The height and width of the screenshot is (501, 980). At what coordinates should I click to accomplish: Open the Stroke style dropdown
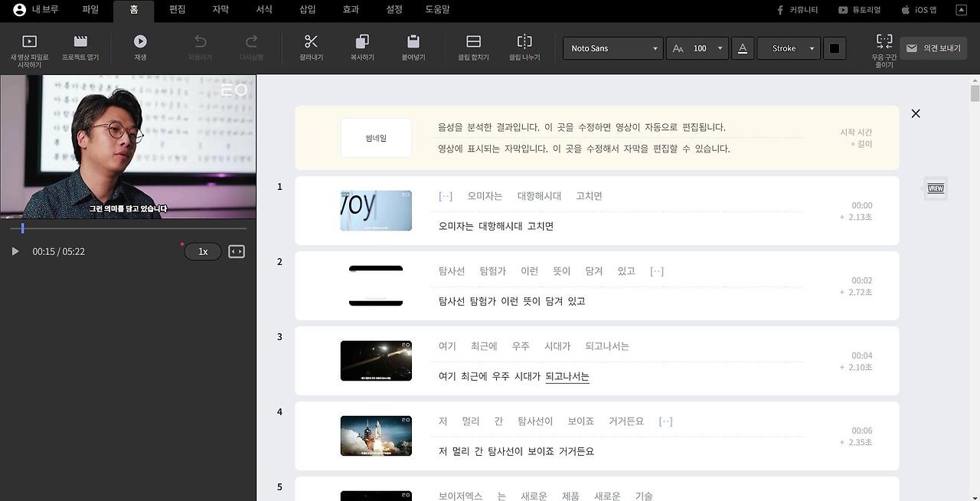789,48
